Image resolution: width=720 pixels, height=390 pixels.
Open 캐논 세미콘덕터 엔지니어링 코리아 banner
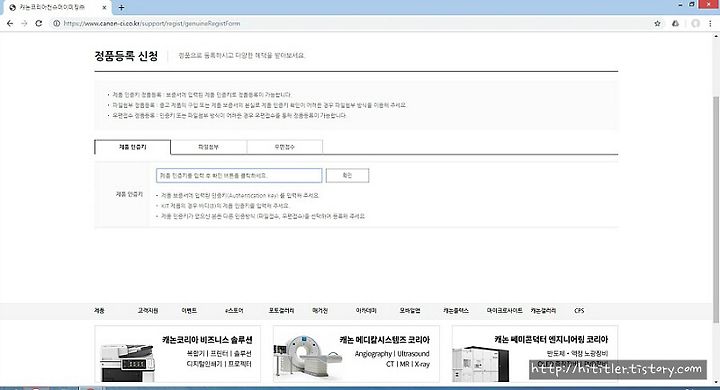(535, 354)
